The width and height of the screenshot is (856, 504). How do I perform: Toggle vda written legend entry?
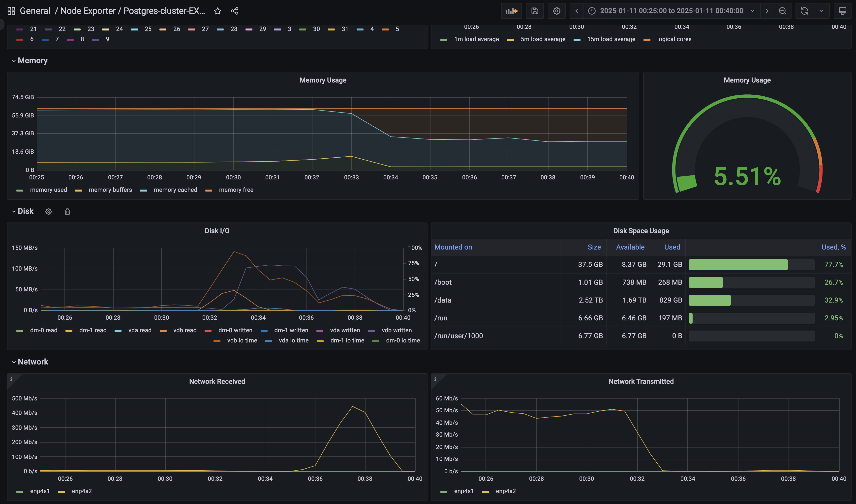point(345,331)
